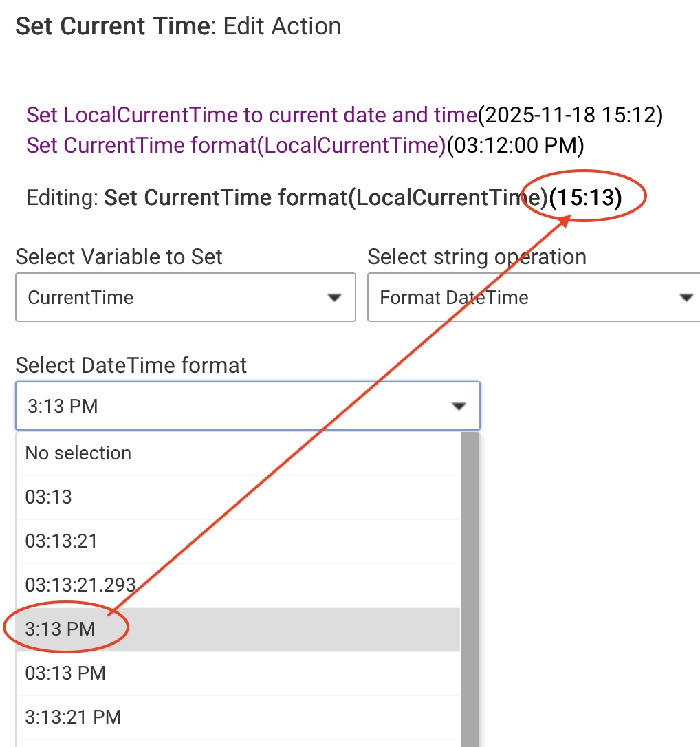
Task: Open the Format DateTime string operation dropdown
Action: click(x=523, y=298)
